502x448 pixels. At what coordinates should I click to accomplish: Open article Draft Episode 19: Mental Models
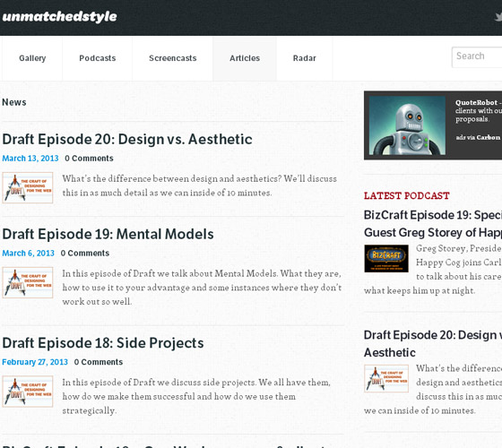108,234
